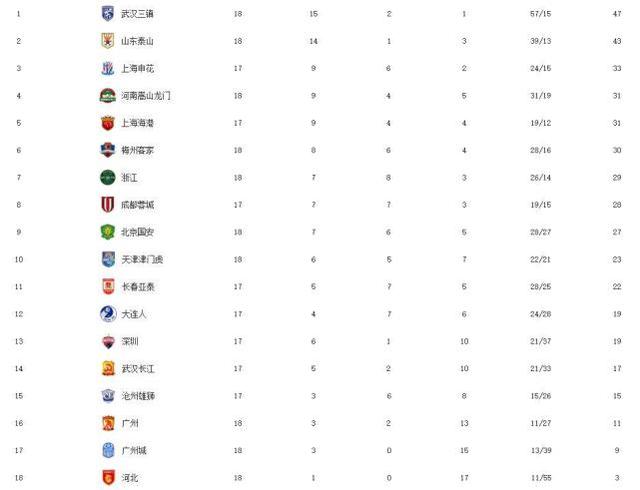Select 山东泰山 points value 43

coord(617,41)
